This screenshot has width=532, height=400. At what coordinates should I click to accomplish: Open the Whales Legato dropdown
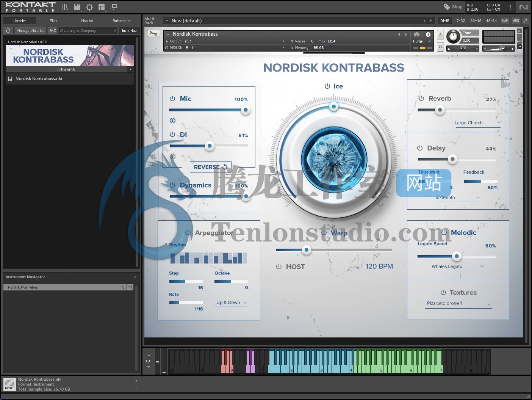pos(458,267)
